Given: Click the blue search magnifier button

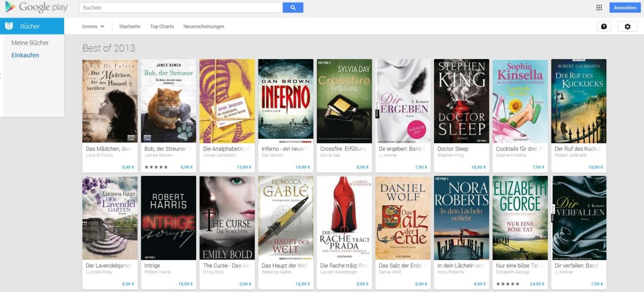Looking at the screenshot, I should 293,8.
